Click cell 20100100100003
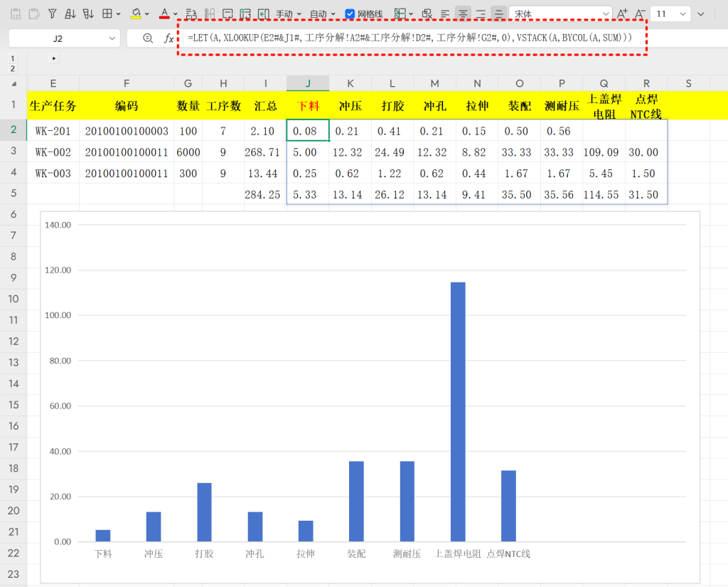This screenshot has height=587, width=728. [x=127, y=131]
